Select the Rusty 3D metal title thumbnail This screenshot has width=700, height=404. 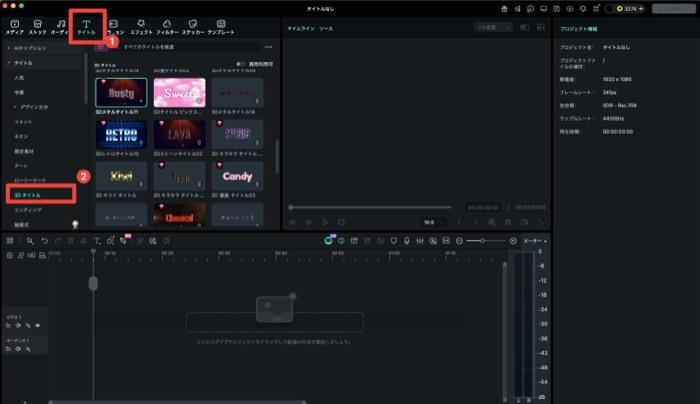click(x=121, y=92)
